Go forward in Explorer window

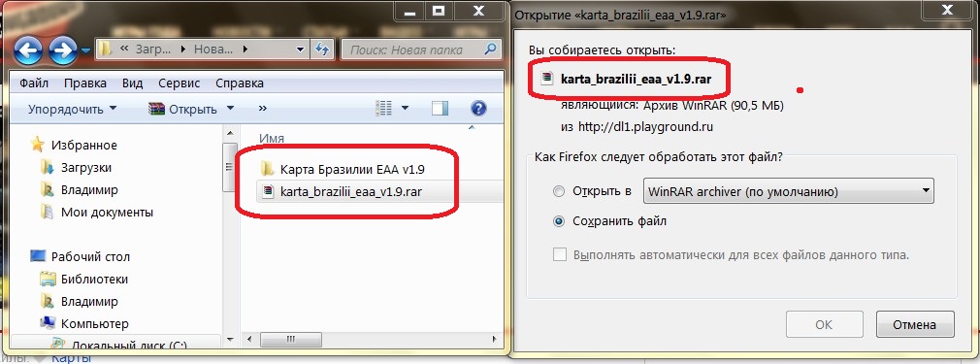(63, 50)
